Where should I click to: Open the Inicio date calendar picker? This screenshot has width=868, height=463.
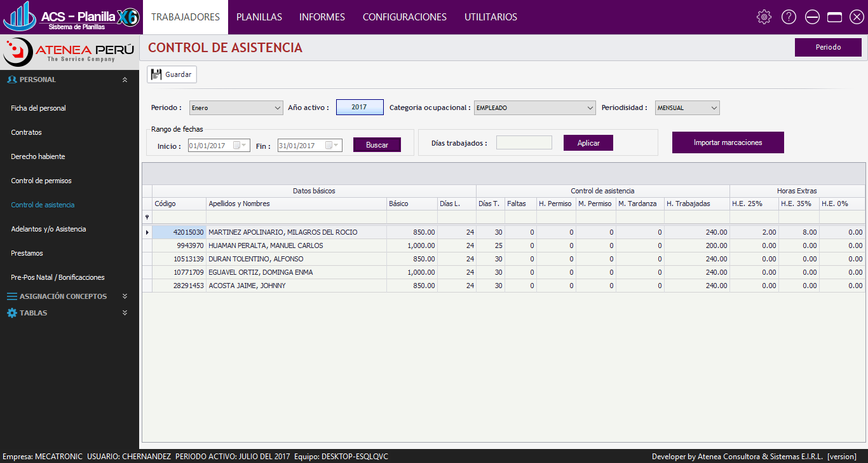coord(240,146)
